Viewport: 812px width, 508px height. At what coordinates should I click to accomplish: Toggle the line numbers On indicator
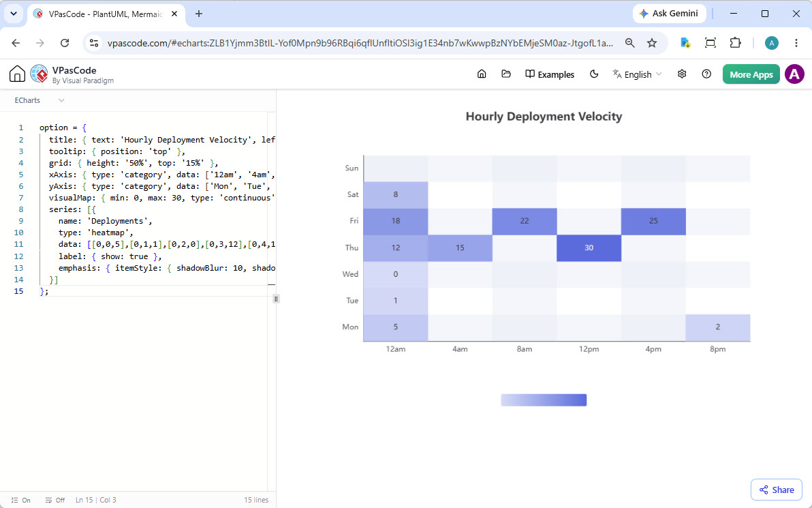click(x=20, y=500)
